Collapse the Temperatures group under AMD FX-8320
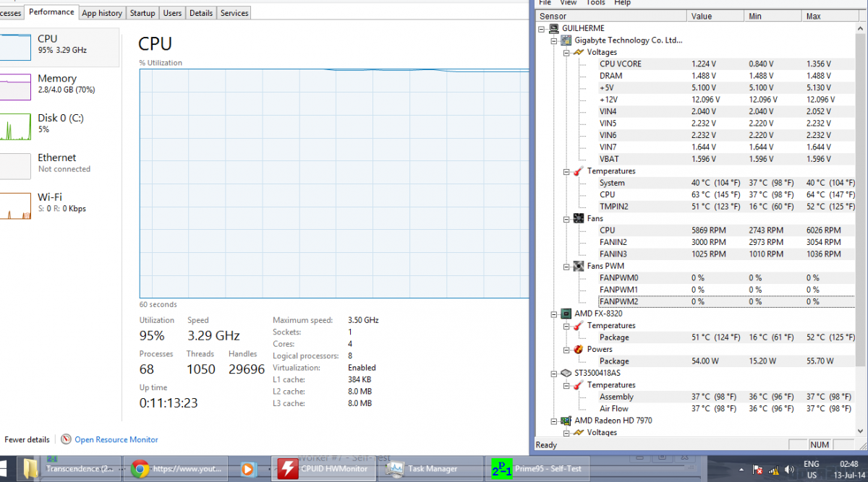 point(567,326)
